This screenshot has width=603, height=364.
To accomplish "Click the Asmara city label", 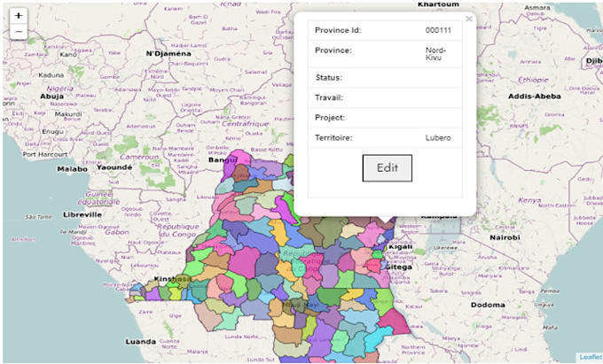I will [536, 7].
